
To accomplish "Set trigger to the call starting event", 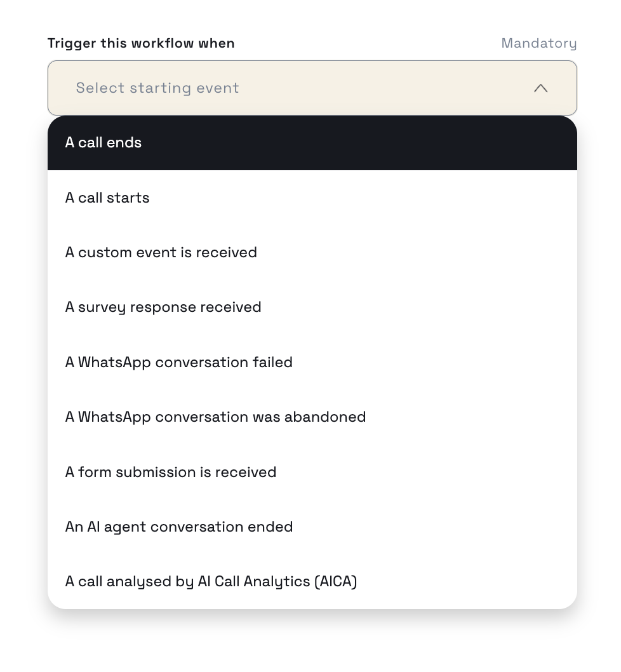I will pos(312,198).
